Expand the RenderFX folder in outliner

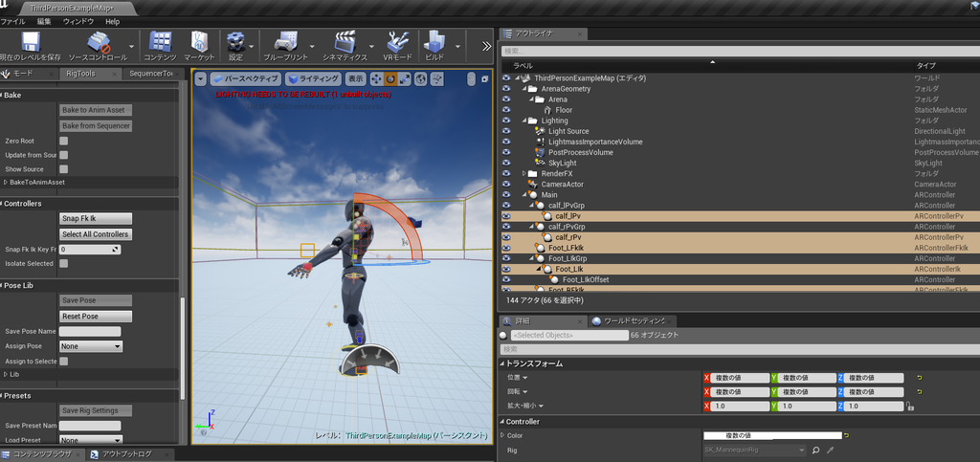pyautogui.click(x=524, y=173)
